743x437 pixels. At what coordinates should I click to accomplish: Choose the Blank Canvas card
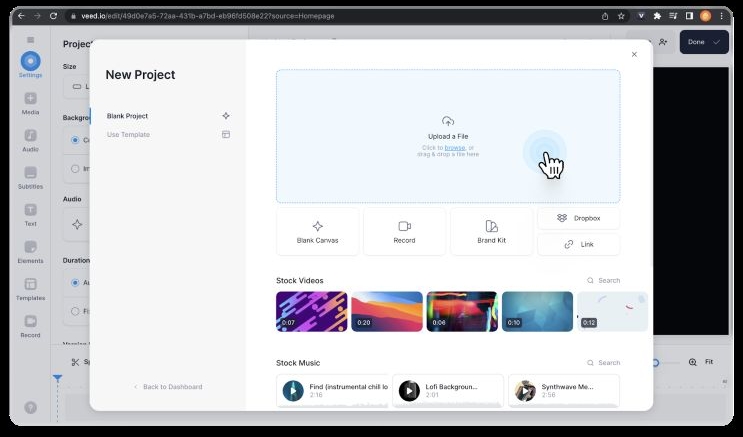(x=317, y=232)
